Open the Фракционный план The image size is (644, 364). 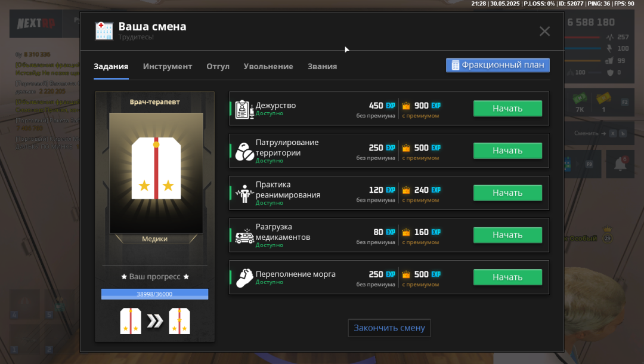coord(497,65)
